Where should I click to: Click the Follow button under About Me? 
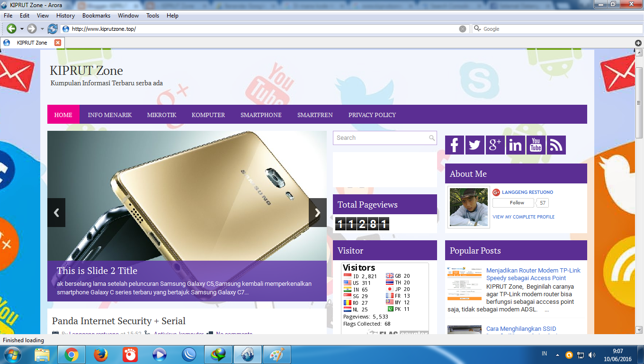(x=513, y=202)
